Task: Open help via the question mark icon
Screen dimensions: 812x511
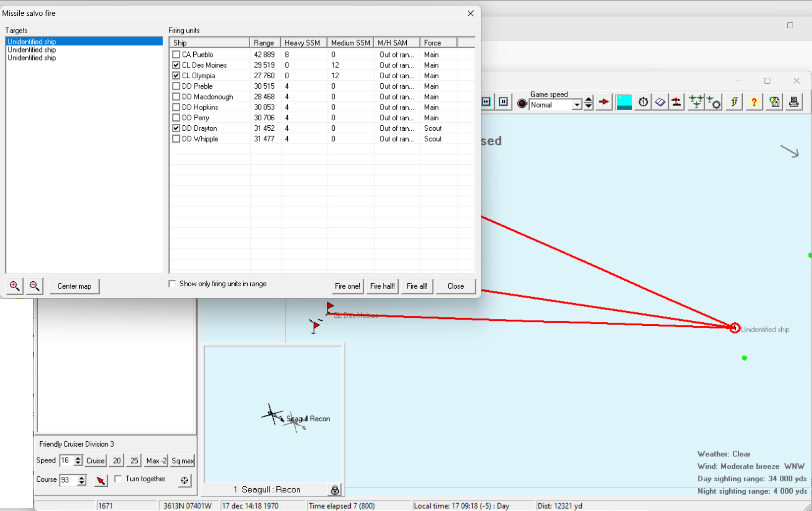Action: 754,102
